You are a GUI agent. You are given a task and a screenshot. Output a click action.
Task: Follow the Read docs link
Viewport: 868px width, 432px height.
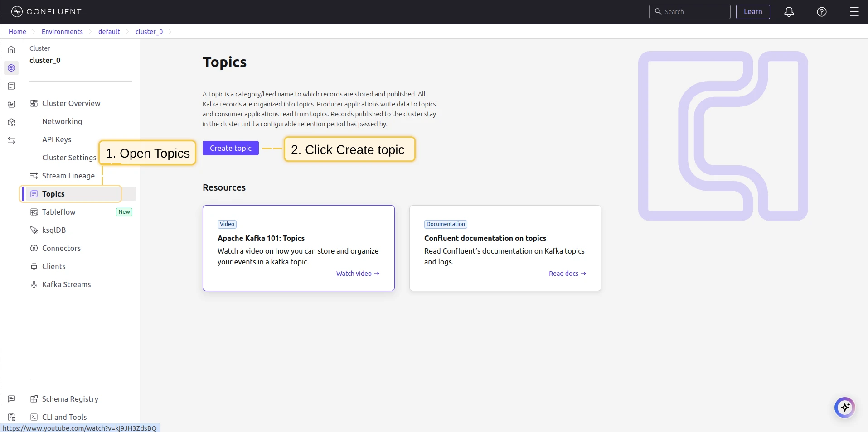[x=567, y=274]
